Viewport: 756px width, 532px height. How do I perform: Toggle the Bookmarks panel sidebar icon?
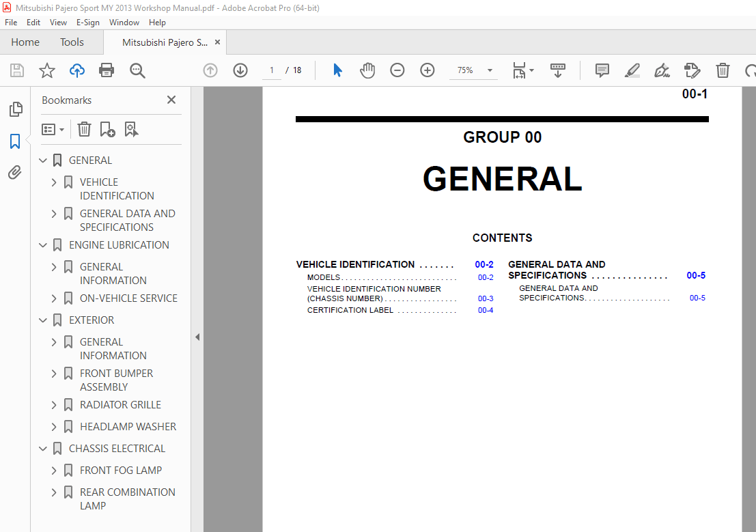15,141
